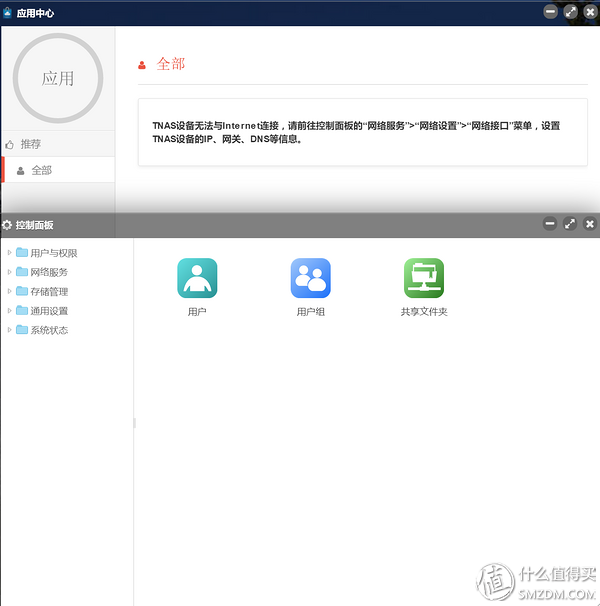This screenshot has width=600, height=606.
Task: Click the red person icon next to 全部 heading
Action: coord(142,65)
